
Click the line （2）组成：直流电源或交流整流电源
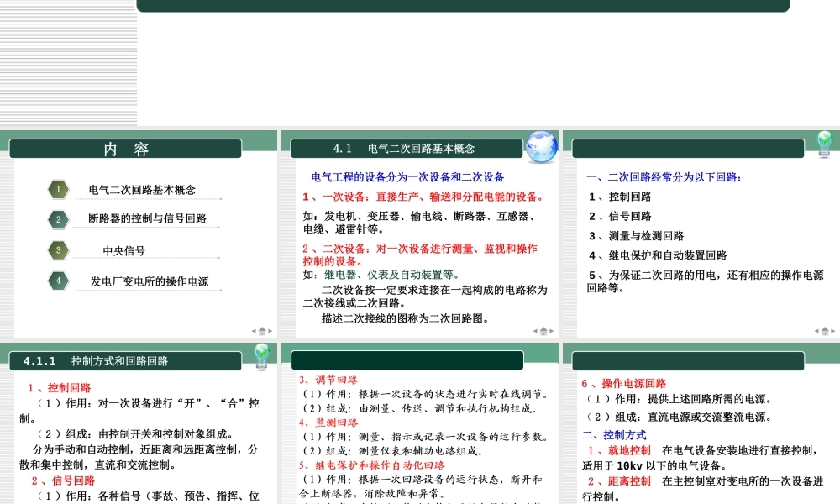[680, 417]
